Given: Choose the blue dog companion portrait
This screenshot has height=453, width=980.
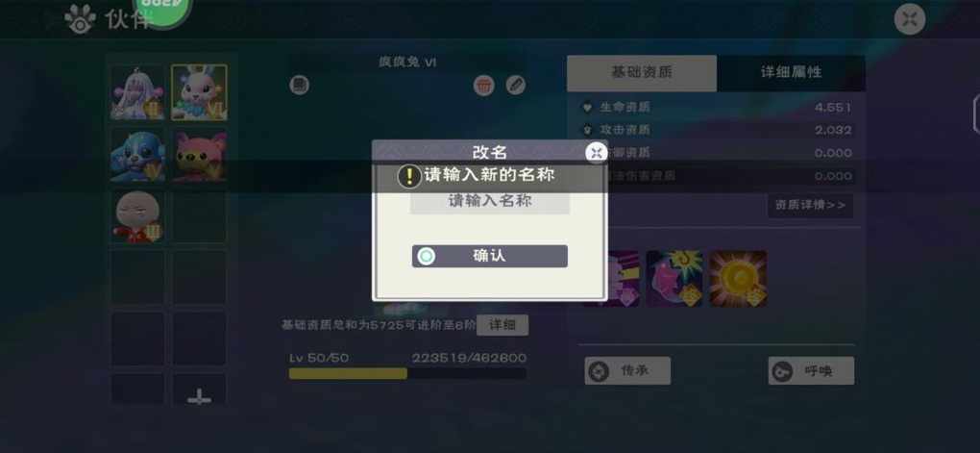Looking at the screenshot, I should point(138,156).
